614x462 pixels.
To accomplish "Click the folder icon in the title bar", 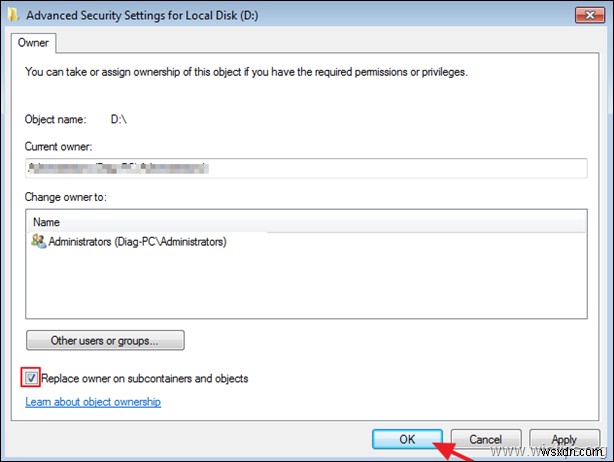I will click(13, 15).
